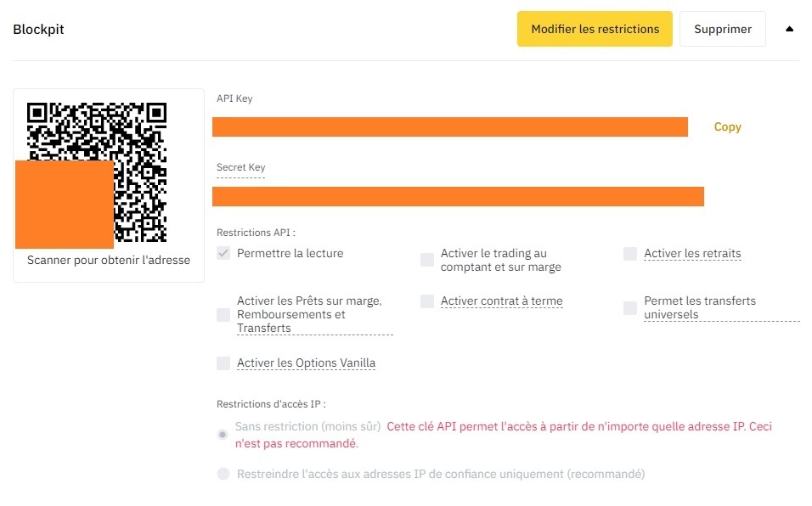Image resolution: width=812 pixels, height=506 pixels.
Task: Open the Secret Key tooltip label
Action: (x=240, y=167)
